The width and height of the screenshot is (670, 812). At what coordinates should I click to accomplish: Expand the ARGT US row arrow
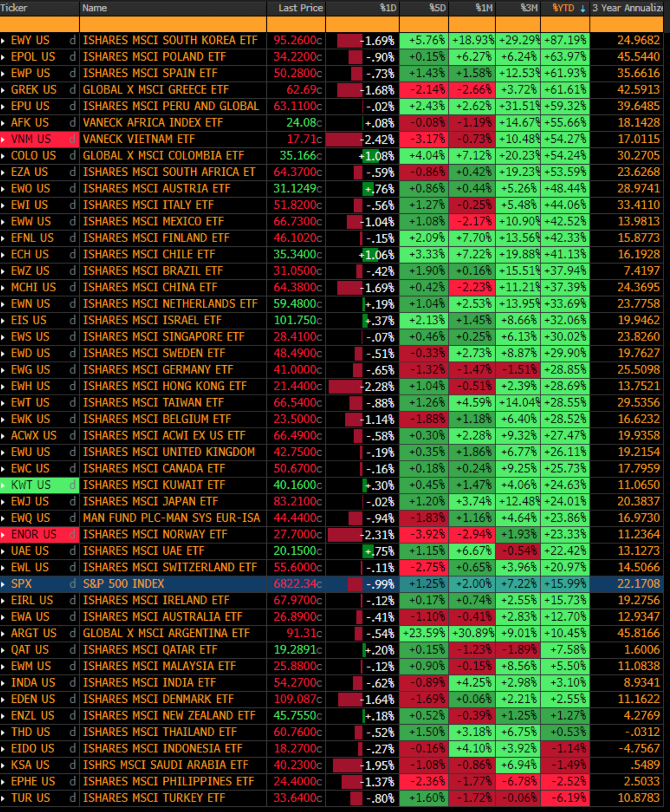tap(3, 633)
